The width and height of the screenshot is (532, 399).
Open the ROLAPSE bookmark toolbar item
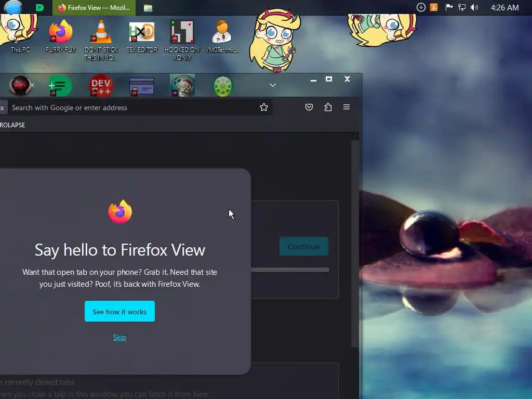(12, 125)
